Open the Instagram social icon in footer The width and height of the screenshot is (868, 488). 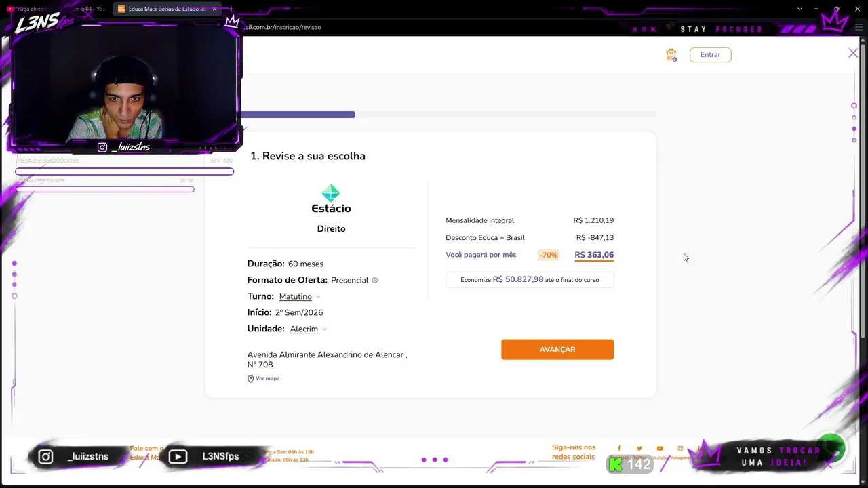[680, 448]
